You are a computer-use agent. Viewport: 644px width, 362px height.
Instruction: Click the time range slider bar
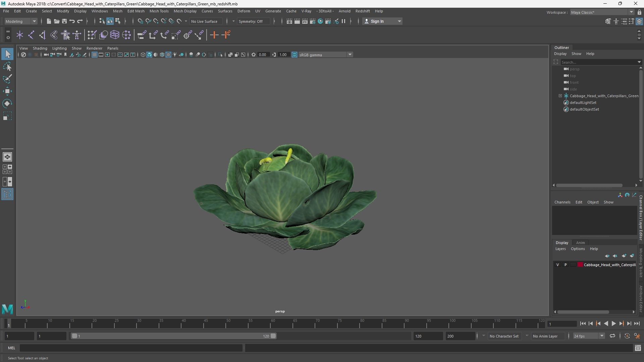[x=173, y=336]
